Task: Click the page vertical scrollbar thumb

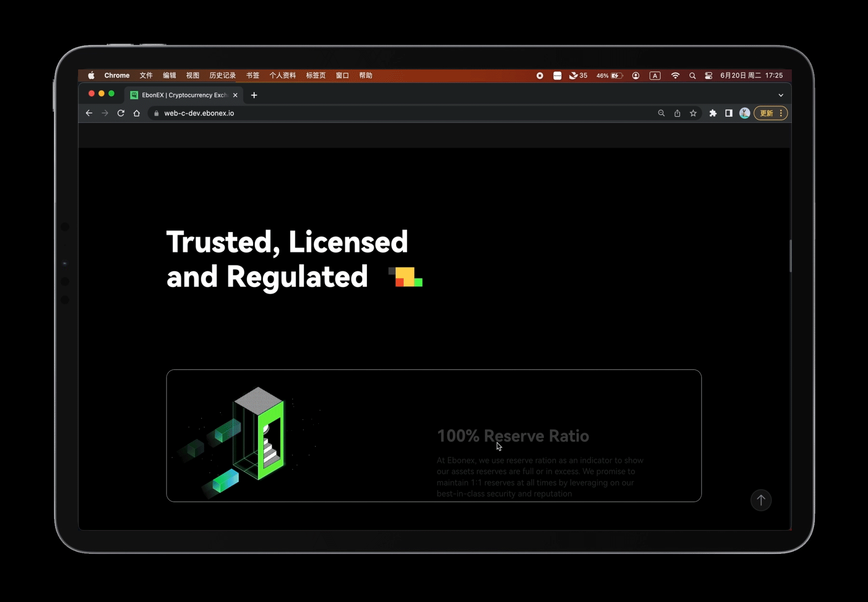Action: pyautogui.click(x=790, y=256)
